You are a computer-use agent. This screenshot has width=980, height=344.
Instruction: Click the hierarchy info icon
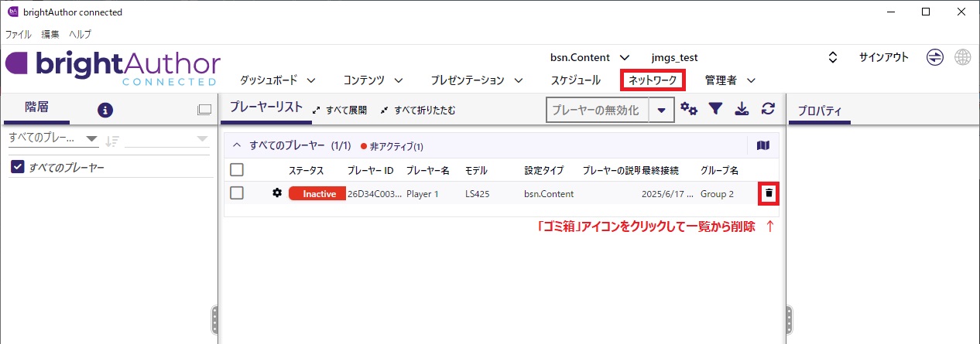(x=105, y=110)
